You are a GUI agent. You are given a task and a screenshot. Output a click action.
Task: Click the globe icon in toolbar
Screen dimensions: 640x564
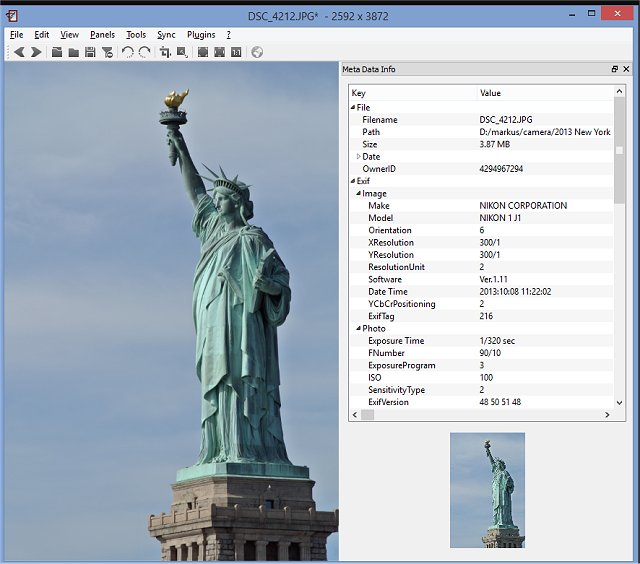coord(257,52)
